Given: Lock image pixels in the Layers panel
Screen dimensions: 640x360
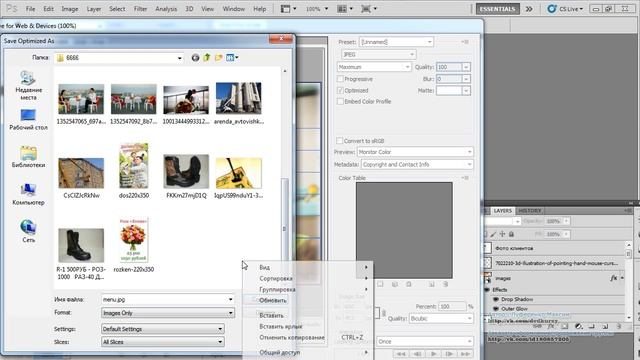Looking at the screenshot, I should tap(493, 234).
